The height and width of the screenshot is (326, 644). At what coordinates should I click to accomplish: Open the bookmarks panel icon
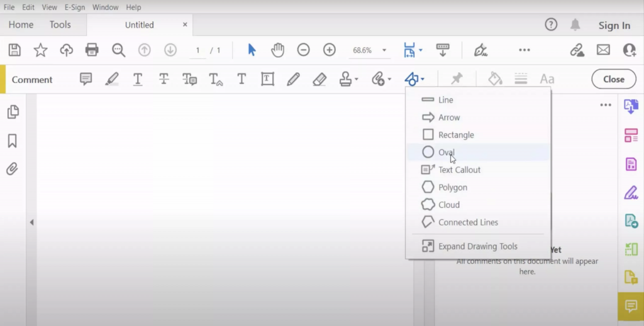point(13,141)
